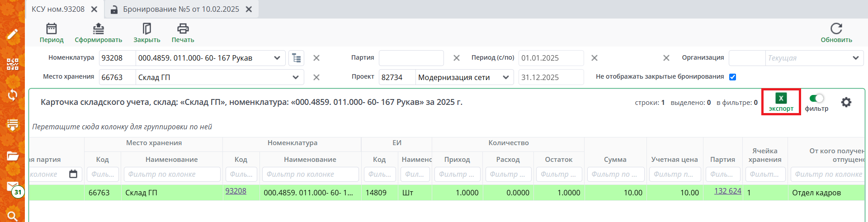Open nomenclature tree selection icon

coord(296,58)
